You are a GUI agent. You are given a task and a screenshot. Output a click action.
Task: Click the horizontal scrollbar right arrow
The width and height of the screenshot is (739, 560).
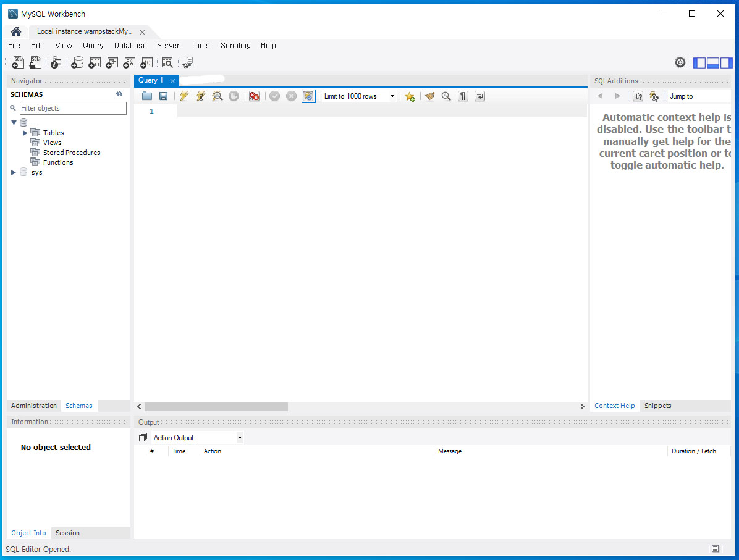pyautogui.click(x=583, y=406)
